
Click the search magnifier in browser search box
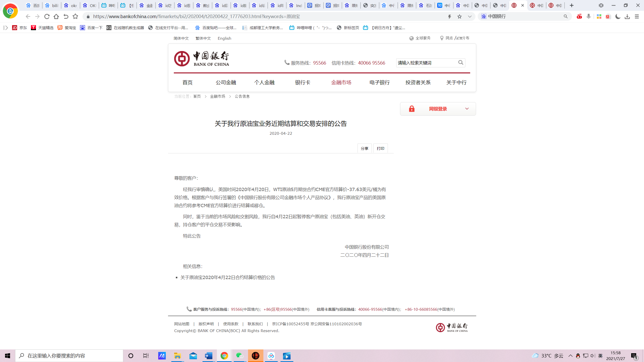566,17
